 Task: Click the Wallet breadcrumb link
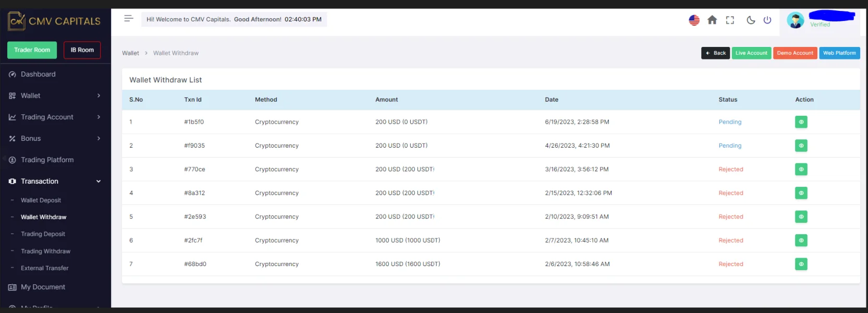tap(130, 53)
